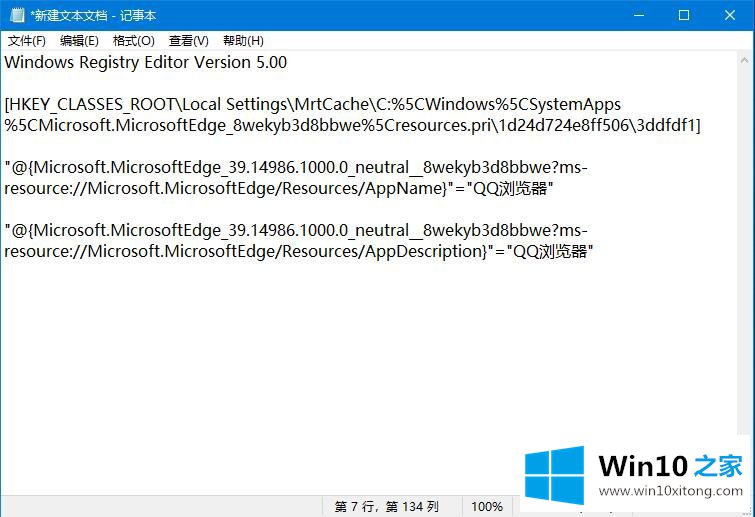Click the 'Windows Registry Editor Version 5.00' line

point(145,63)
